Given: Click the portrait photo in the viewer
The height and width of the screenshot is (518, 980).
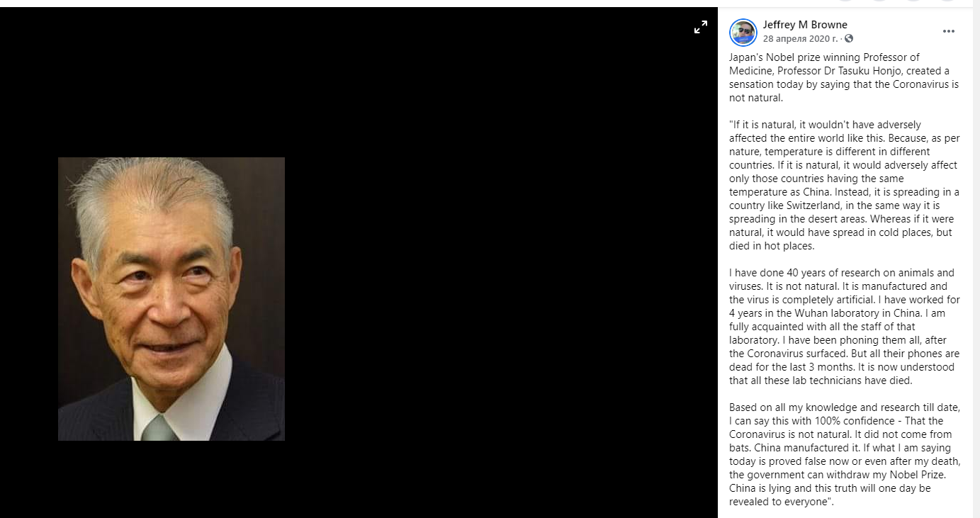Looking at the screenshot, I should point(171,299).
